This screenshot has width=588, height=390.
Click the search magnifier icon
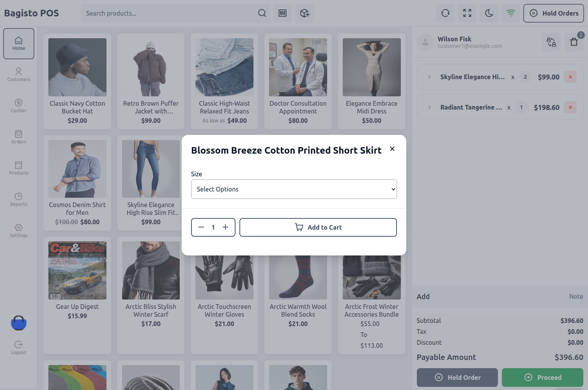pyautogui.click(x=262, y=13)
